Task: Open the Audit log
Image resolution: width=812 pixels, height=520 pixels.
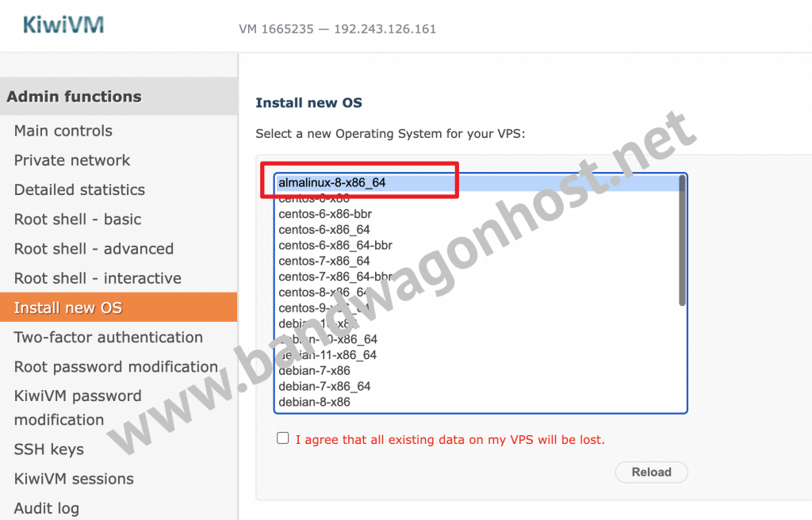Action: [x=47, y=508]
